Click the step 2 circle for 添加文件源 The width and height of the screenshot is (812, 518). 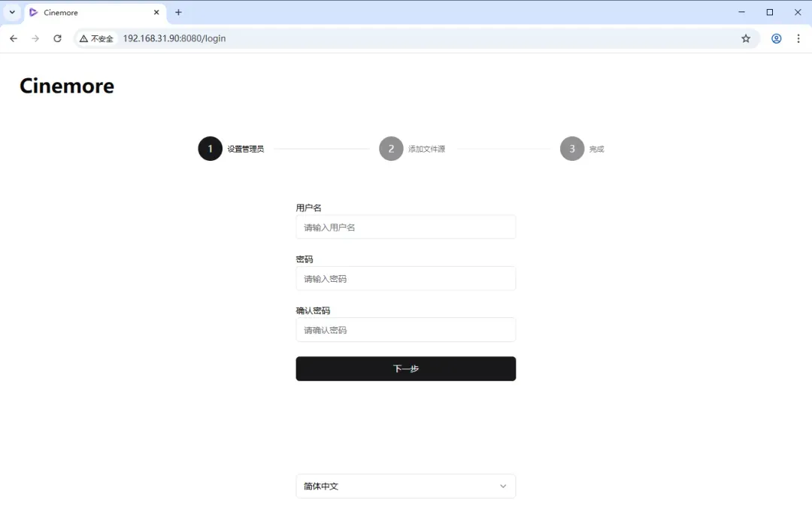click(390, 148)
